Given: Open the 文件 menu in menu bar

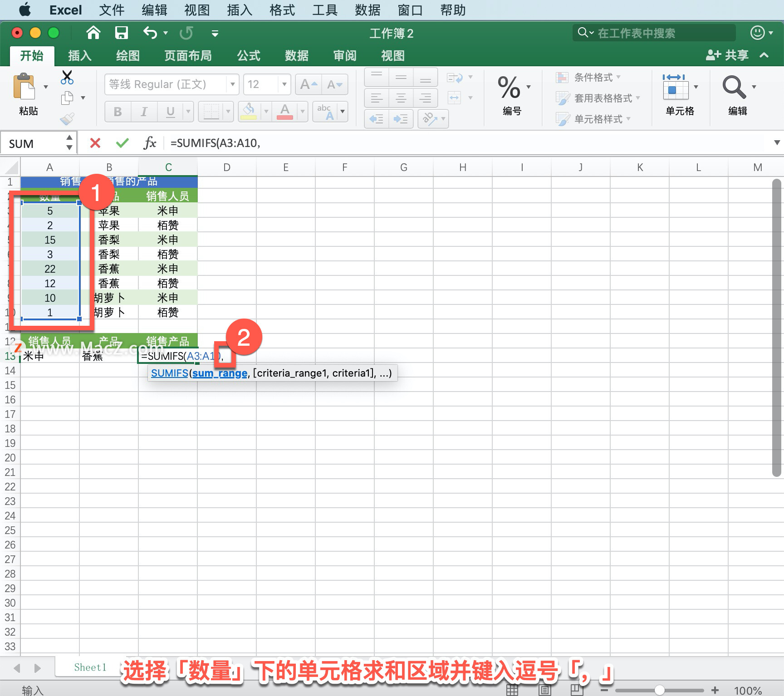Looking at the screenshot, I should 112,10.
